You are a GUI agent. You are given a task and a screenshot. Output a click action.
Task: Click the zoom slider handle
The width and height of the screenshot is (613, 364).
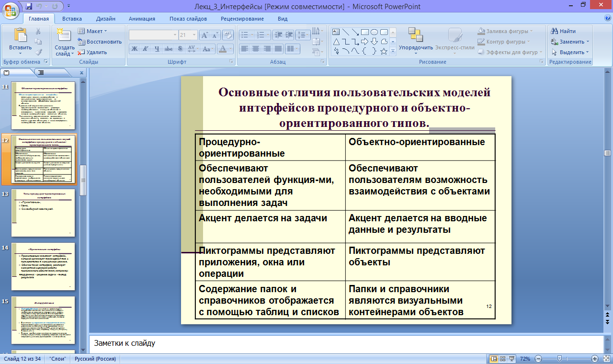(559, 359)
